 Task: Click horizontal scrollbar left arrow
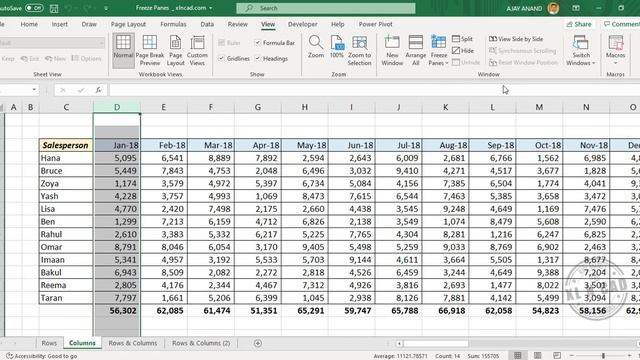pyautogui.click(x=399, y=344)
